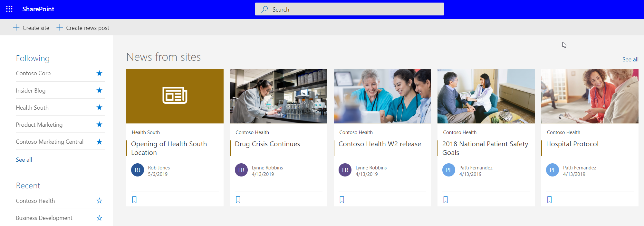Open the Hospital Protocol card image

pos(590,96)
